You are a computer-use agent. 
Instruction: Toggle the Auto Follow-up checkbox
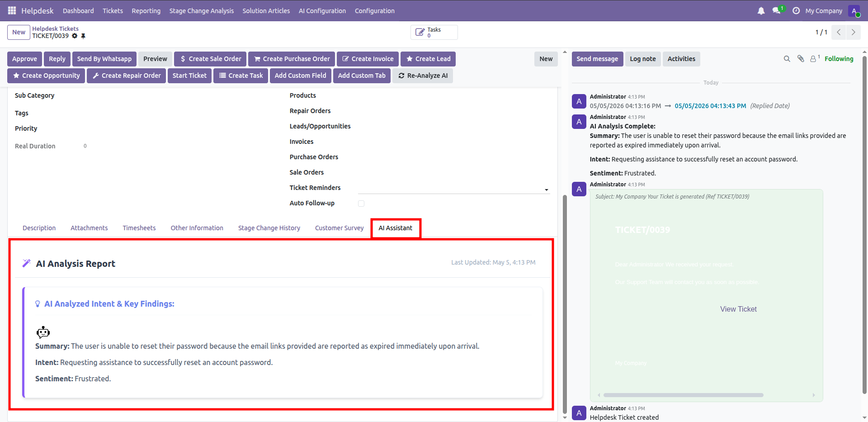(x=361, y=204)
